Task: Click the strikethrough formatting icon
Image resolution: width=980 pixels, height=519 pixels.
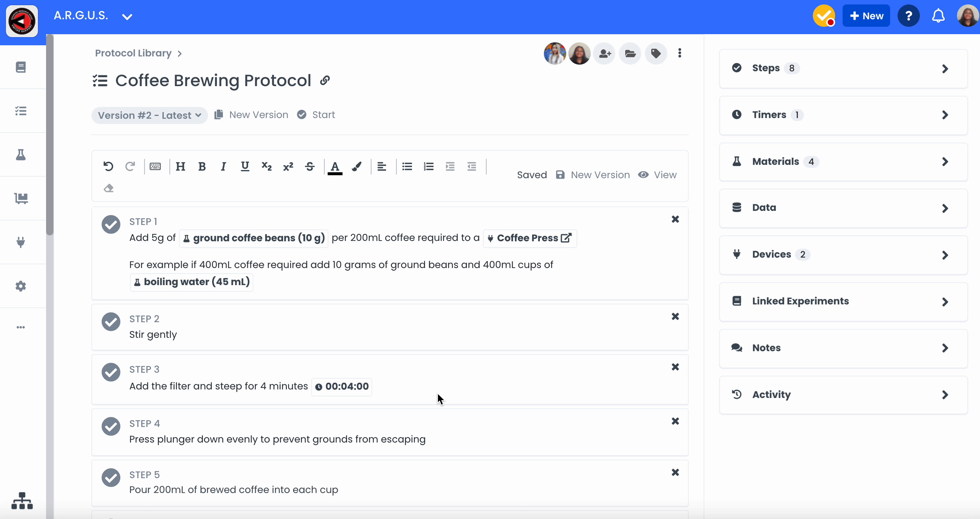Action: 310,167
